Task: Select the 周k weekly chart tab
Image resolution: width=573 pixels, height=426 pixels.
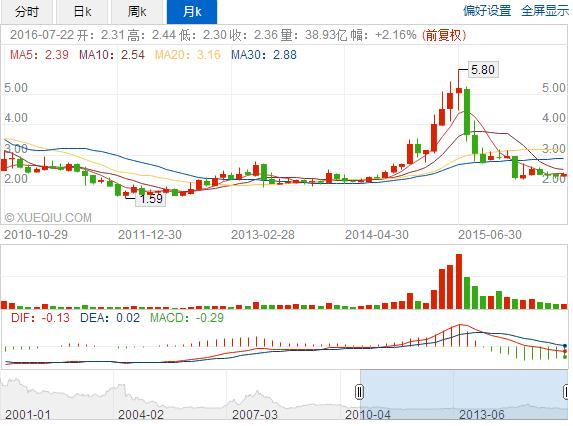Action: [x=137, y=12]
